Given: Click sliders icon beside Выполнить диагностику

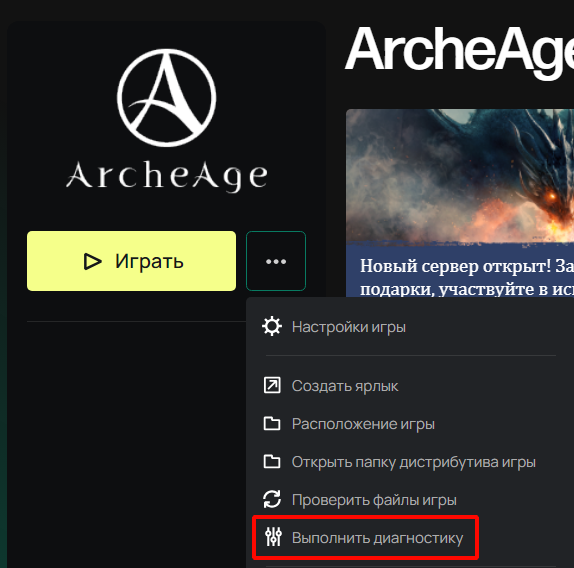Looking at the screenshot, I should [x=273, y=537].
